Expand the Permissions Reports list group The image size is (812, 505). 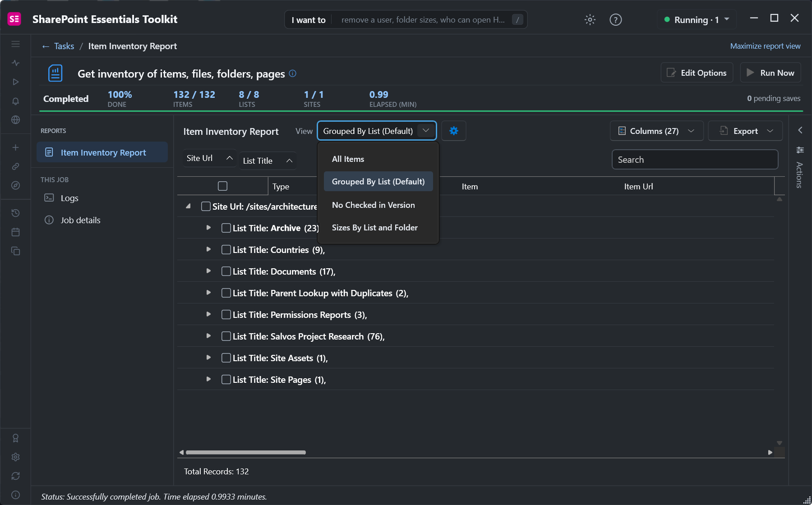click(208, 314)
